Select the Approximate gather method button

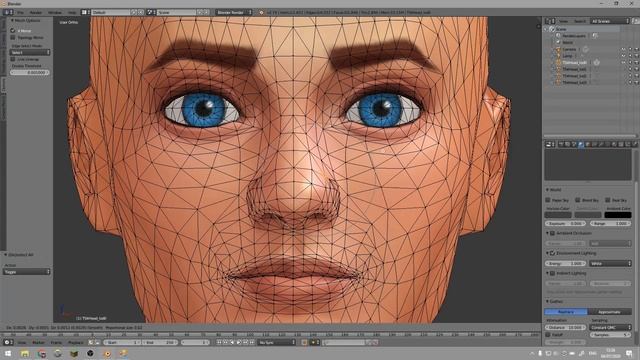click(x=610, y=312)
